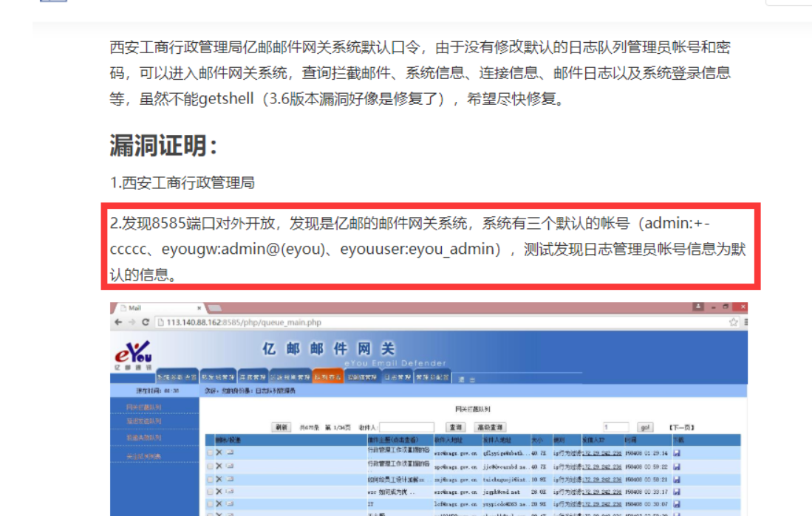Click the 亿邮邮件网关 banner title

point(329,349)
